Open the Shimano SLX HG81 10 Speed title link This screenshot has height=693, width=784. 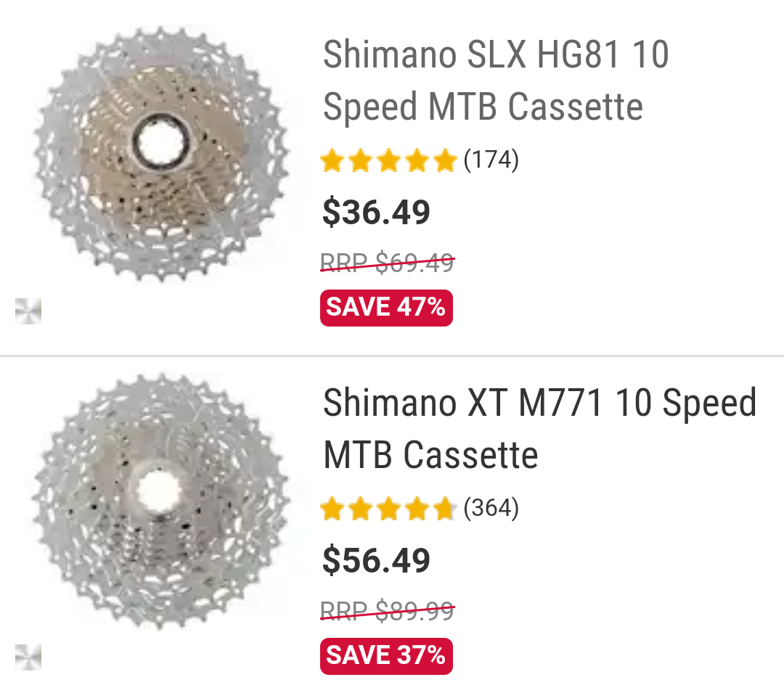[x=496, y=81]
